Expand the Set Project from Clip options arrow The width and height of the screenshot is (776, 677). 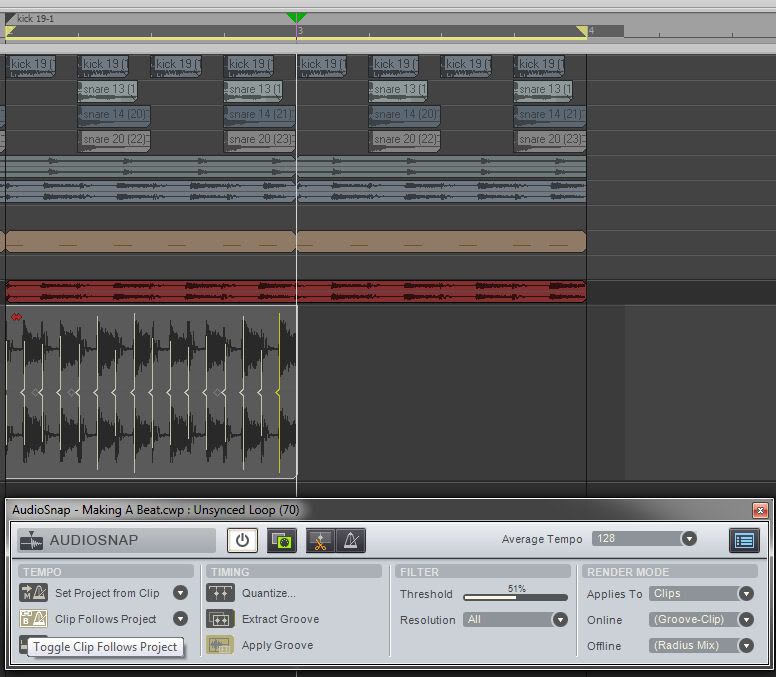[180, 593]
